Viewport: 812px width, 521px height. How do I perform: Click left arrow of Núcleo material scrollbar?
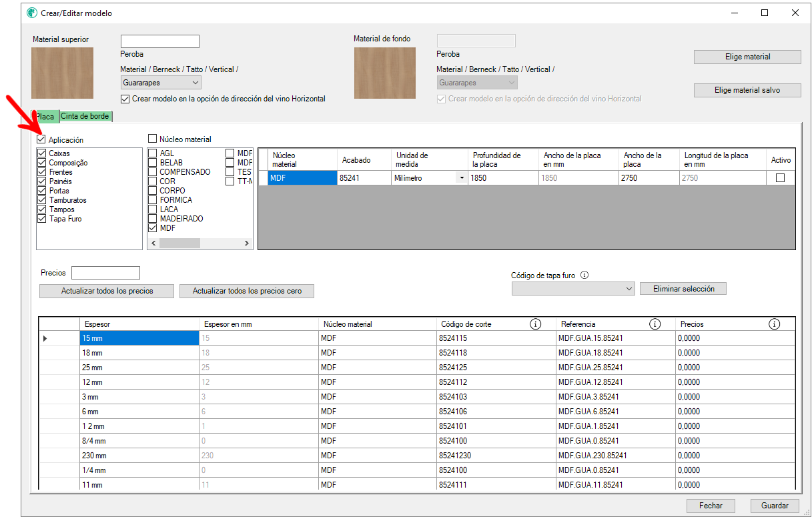point(153,243)
